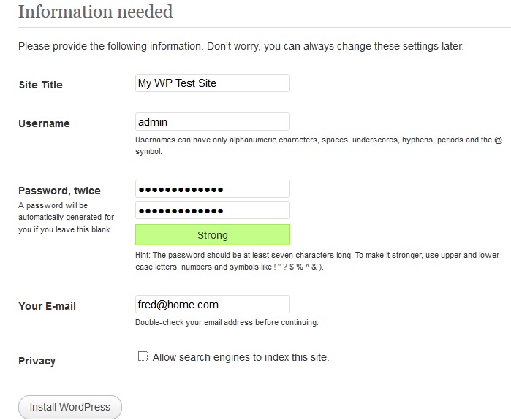The height and width of the screenshot is (420, 511).
Task: Click "Allow search engines to index" label text
Action: coord(241,357)
